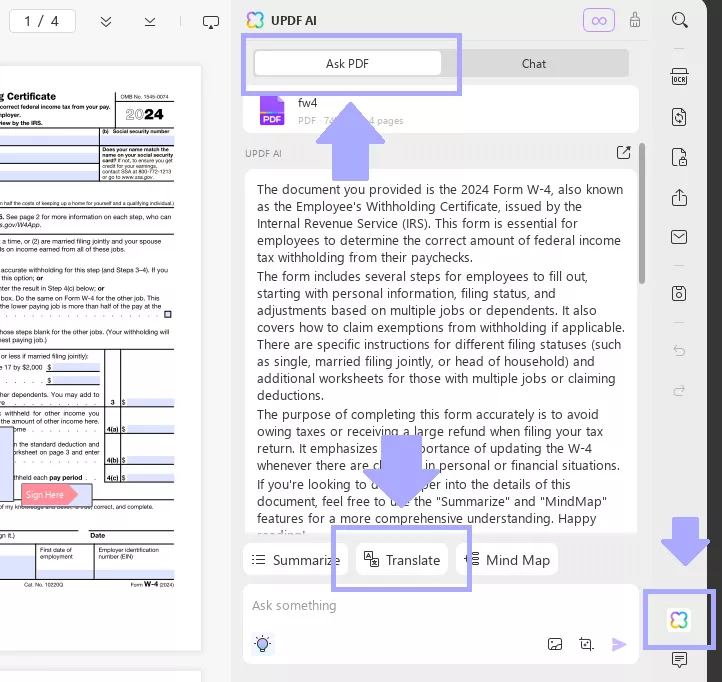This screenshot has width=722, height=682.
Task: Select the Ask PDF tab
Action: coord(347,63)
